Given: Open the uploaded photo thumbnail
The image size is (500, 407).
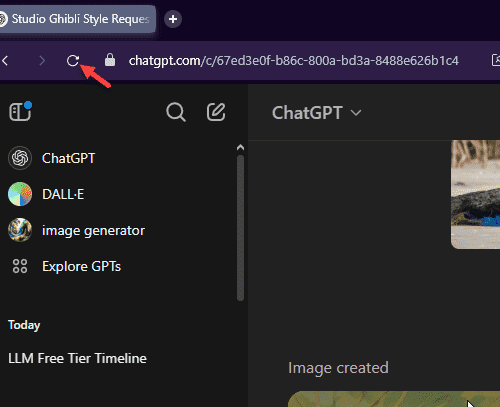Looking at the screenshot, I should (475, 194).
